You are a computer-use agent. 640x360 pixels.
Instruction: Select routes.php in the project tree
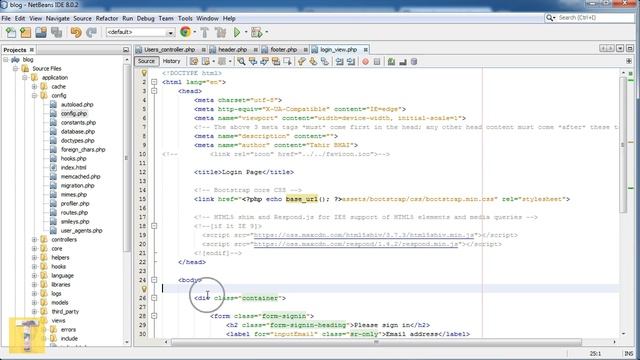click(x=74, y=213)
